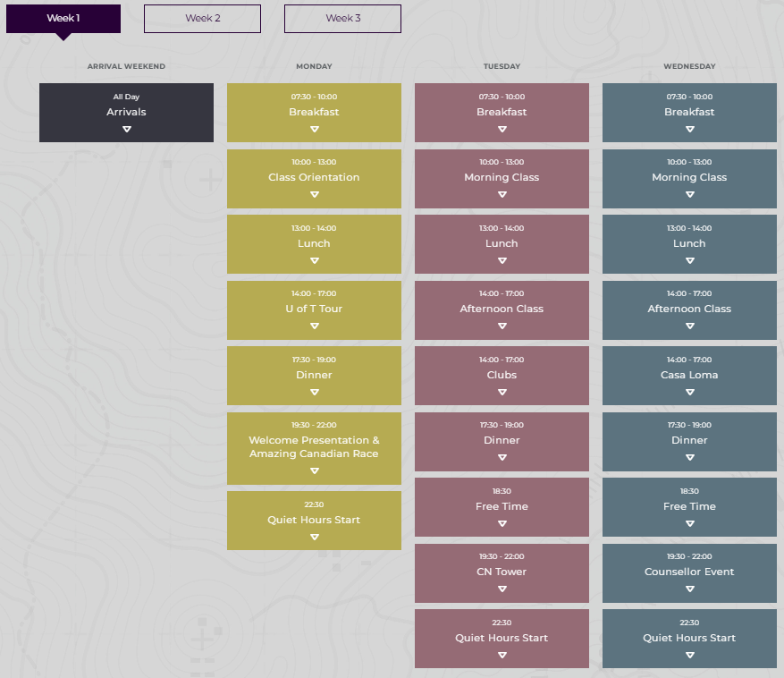Expand Tuesday Morning Class card
Image resolution: width=784 pixels, height=678 pixels.
[502, 178]
